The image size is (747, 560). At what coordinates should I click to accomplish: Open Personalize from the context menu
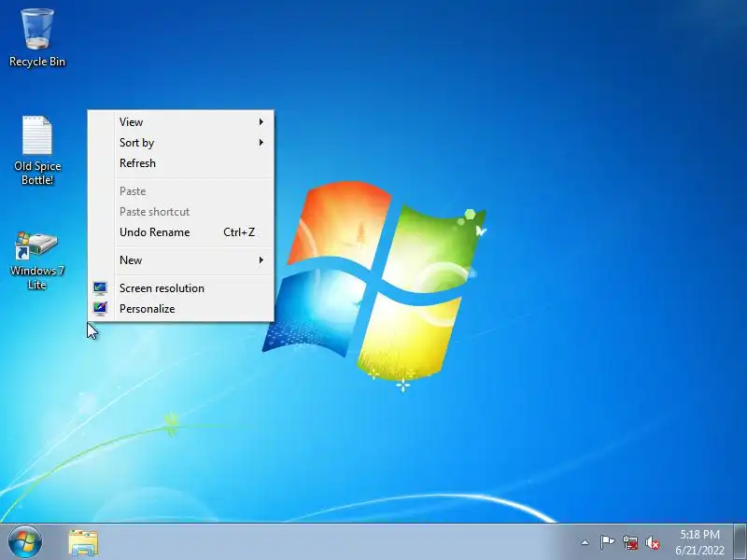180,309
